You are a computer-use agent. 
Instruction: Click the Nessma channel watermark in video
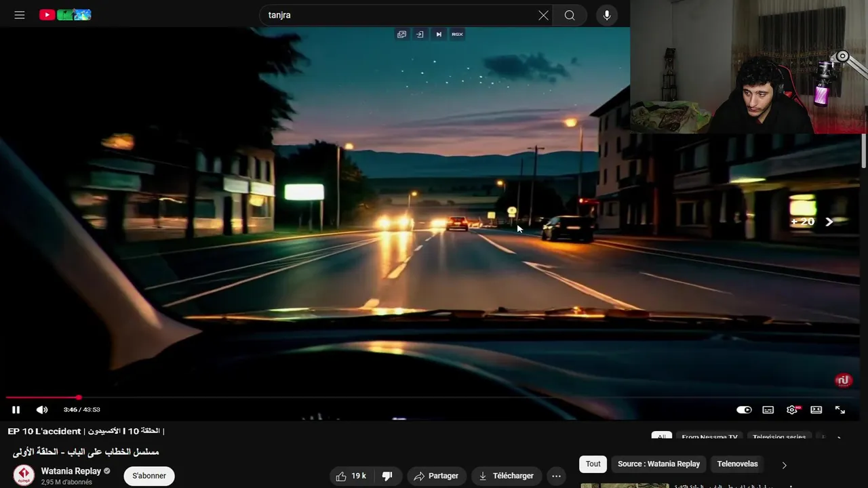tap(843, 380)
